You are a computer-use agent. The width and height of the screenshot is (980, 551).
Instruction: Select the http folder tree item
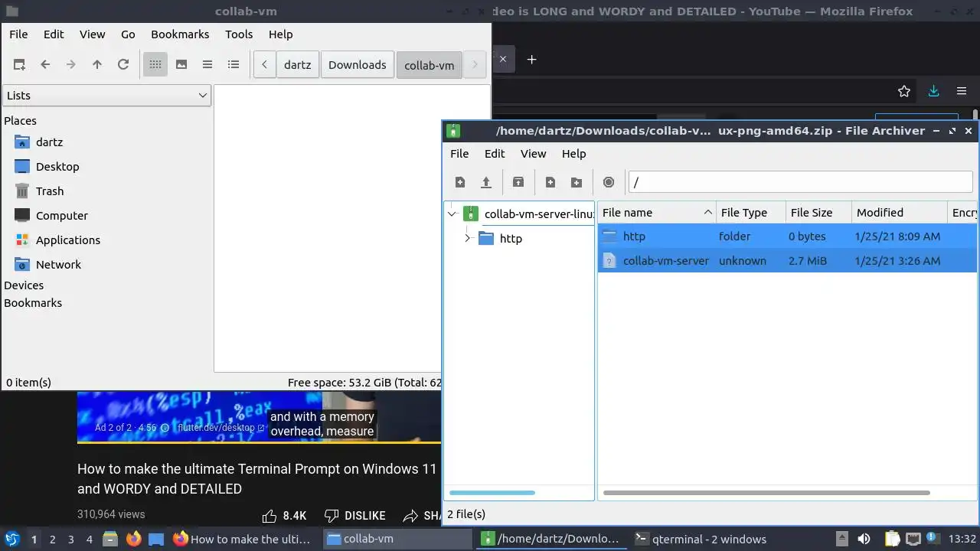[x=501, y=239]
